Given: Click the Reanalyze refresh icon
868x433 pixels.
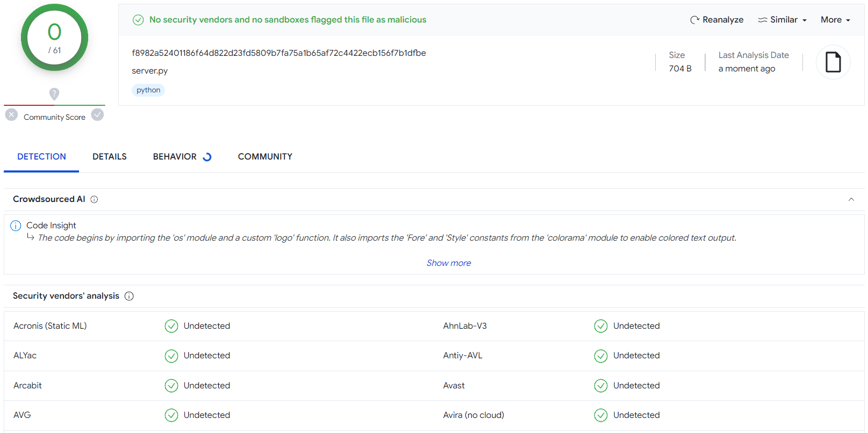Looking at the screenshot, I should click(694, 20).
